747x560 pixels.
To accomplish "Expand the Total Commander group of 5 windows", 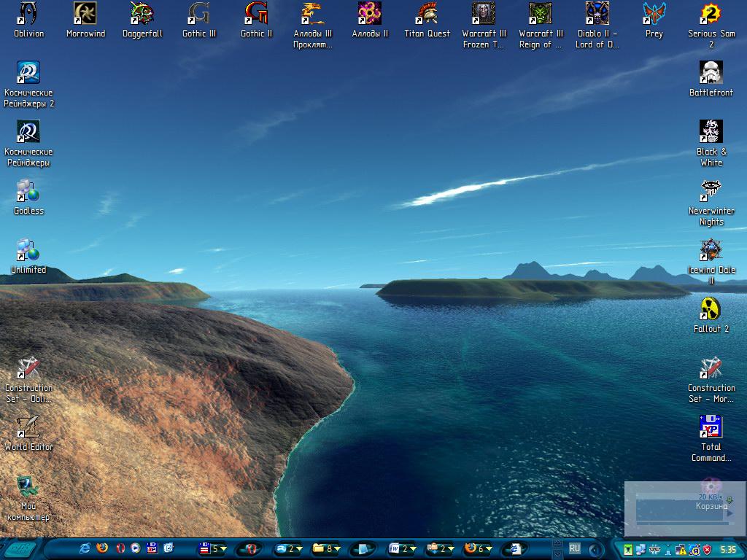I will (212, 548).
